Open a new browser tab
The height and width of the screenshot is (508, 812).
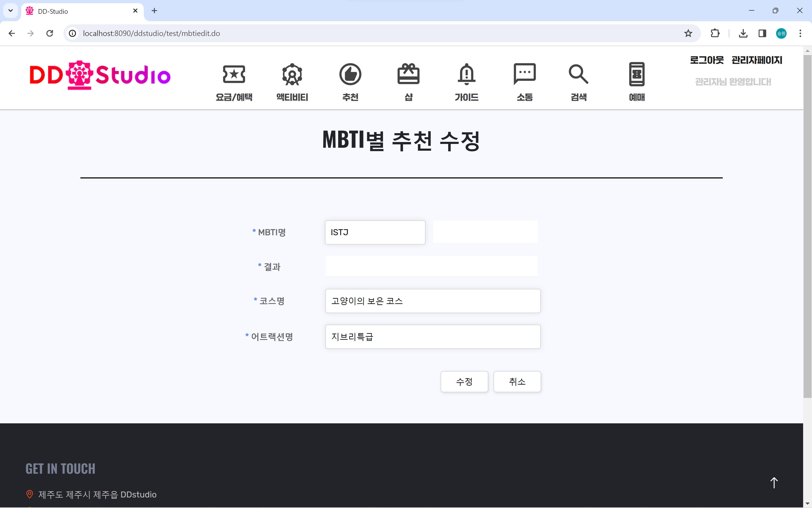(154, 11)
